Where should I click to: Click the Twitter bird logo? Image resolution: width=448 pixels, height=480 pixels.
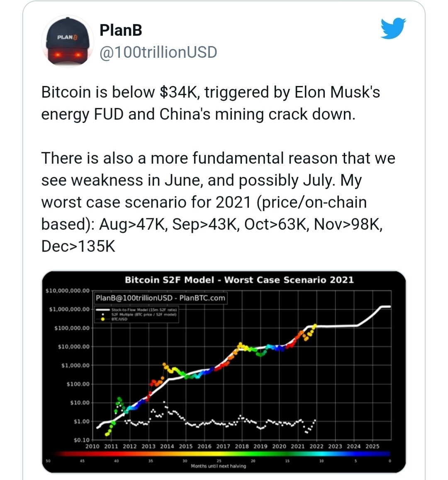coord(393,28)
